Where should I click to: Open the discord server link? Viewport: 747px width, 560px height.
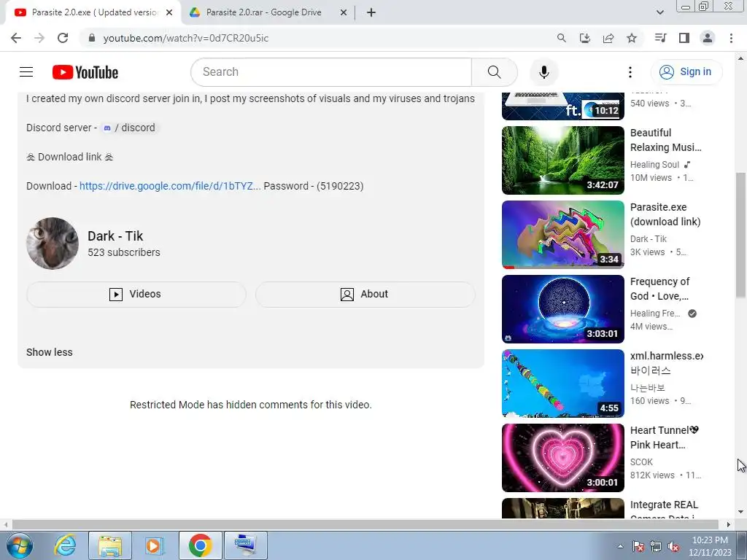pyautogui.click(x=130, y=128)
